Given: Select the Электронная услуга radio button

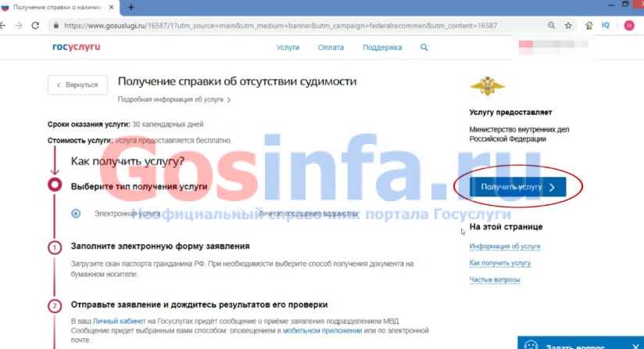Looking at the screenshot, I should [76, 214].
